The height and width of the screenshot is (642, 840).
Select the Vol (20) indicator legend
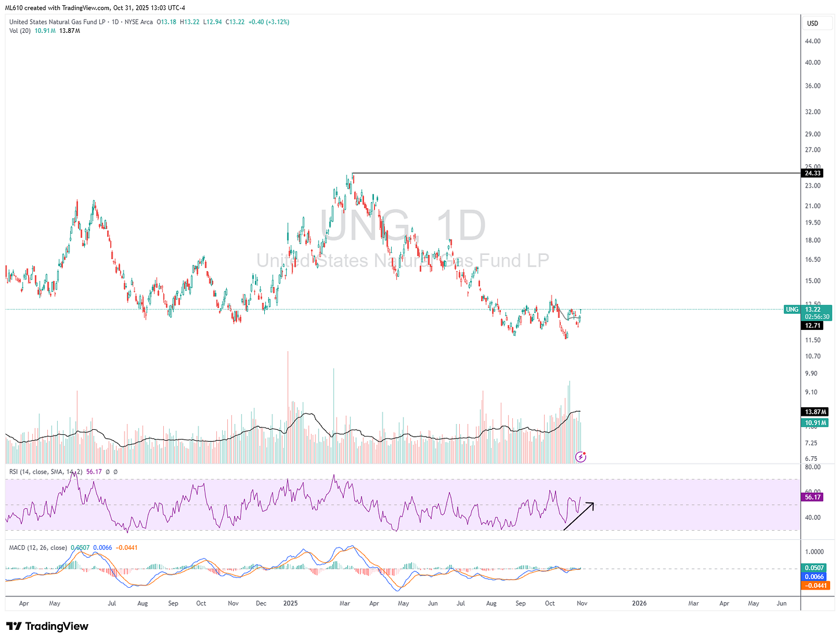[20, 31]
